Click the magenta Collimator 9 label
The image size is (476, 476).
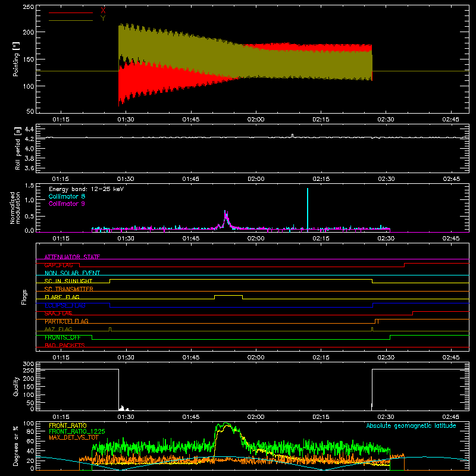tap(67, 203)
